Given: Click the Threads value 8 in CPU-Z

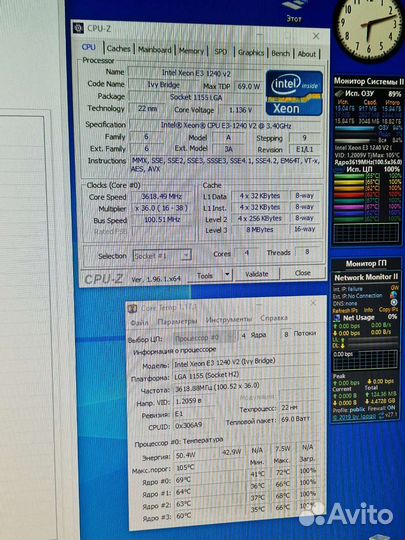Looking at the screenshot, I should [x=307, y=252].
